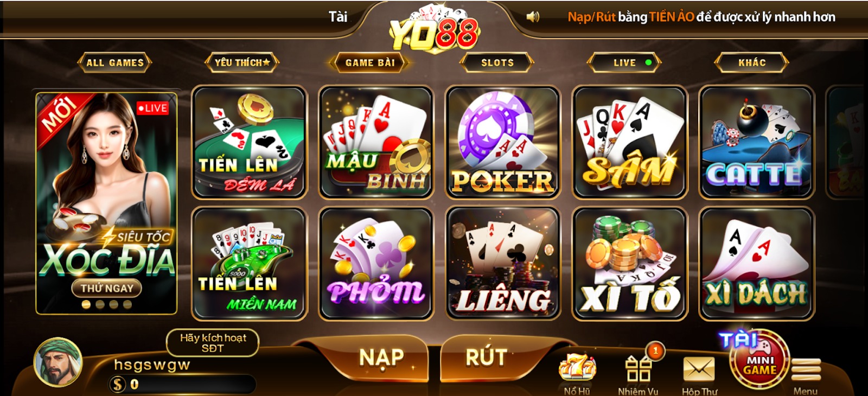This screenshot has width=868, height=396.
Task: Open the Liêng game tile
Action: pyautogui.click(x=502, y=264)
